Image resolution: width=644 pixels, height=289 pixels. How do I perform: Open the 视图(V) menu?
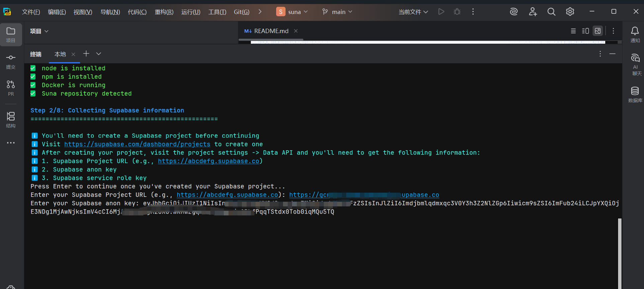pos(83,12)
